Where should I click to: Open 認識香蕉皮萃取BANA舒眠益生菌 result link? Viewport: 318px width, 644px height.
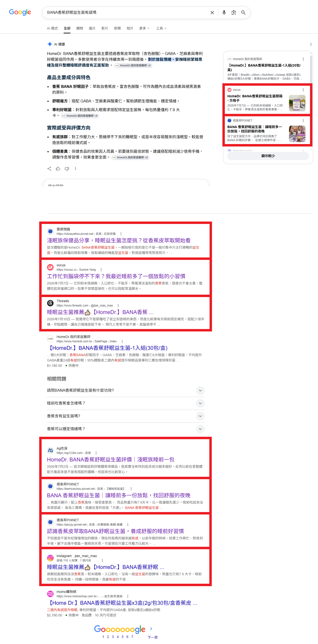[x=115, y=531]
